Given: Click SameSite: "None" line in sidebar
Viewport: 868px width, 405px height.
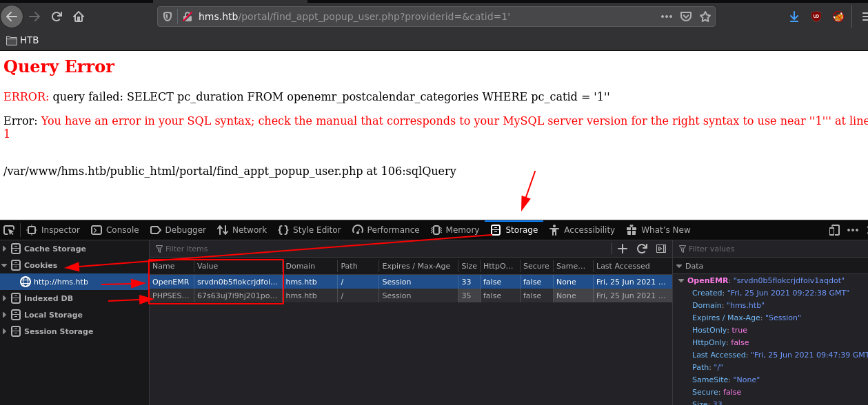Looking at the screenshot, I should (725, 380).
